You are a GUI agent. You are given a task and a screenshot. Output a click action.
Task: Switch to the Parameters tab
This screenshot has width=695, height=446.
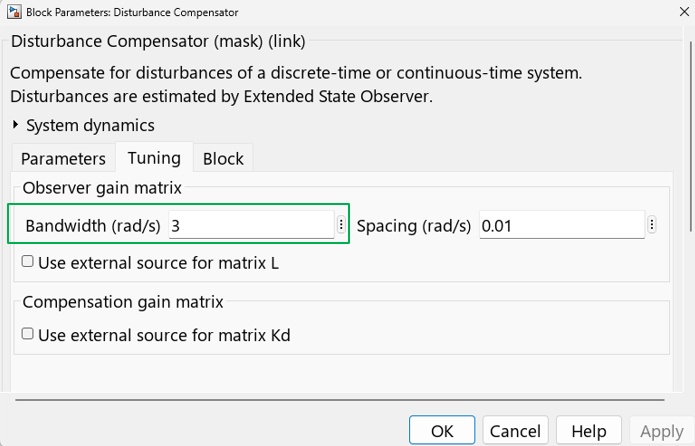point(63,158)
